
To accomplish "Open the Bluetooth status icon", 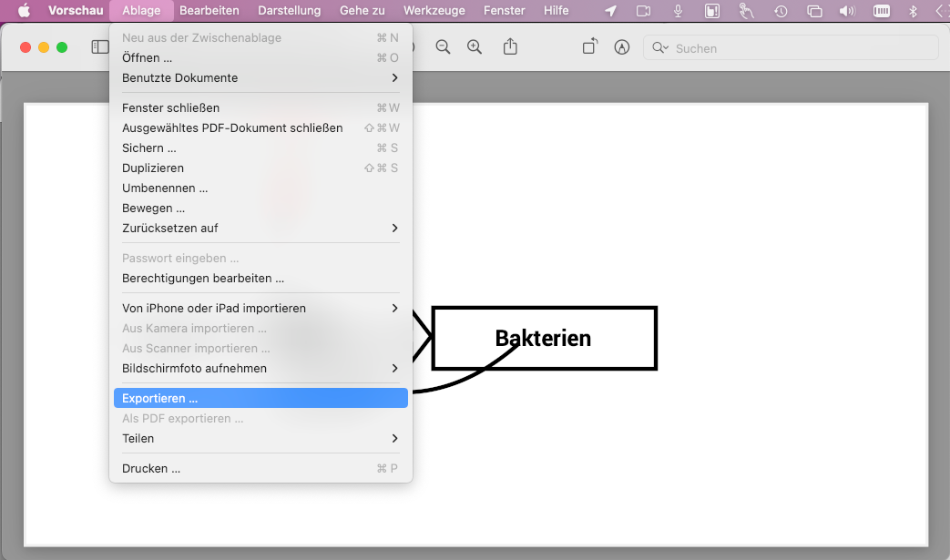I will click(914, 11).
